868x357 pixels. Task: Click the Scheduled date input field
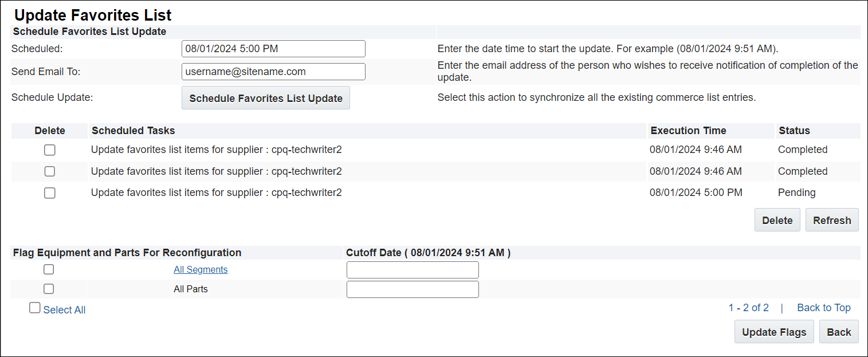273,49
